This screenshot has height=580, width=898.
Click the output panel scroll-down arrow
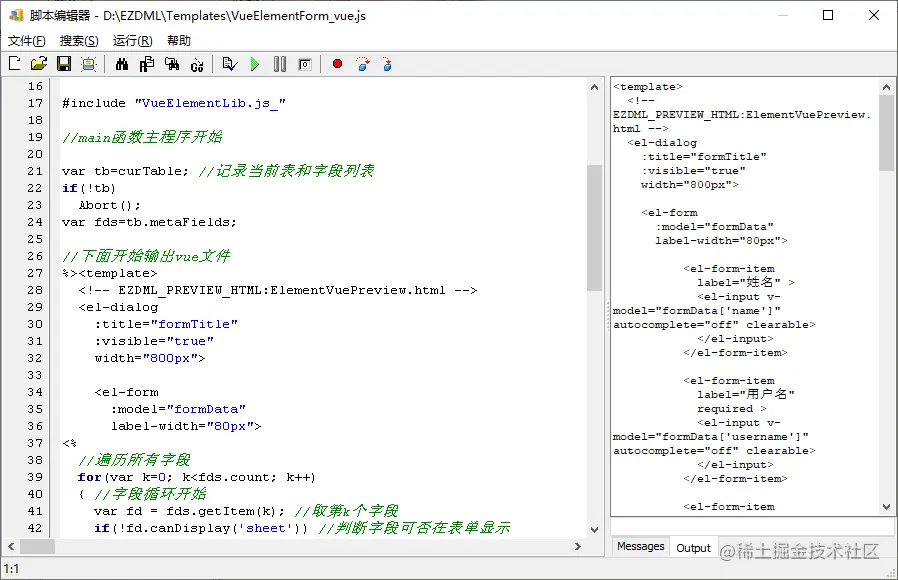tap(886, 507)
